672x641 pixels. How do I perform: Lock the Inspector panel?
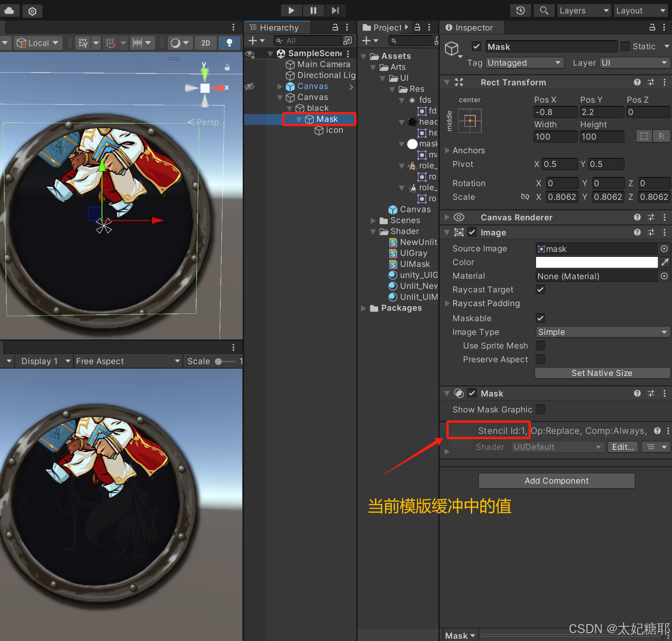(x=652, y=27)
